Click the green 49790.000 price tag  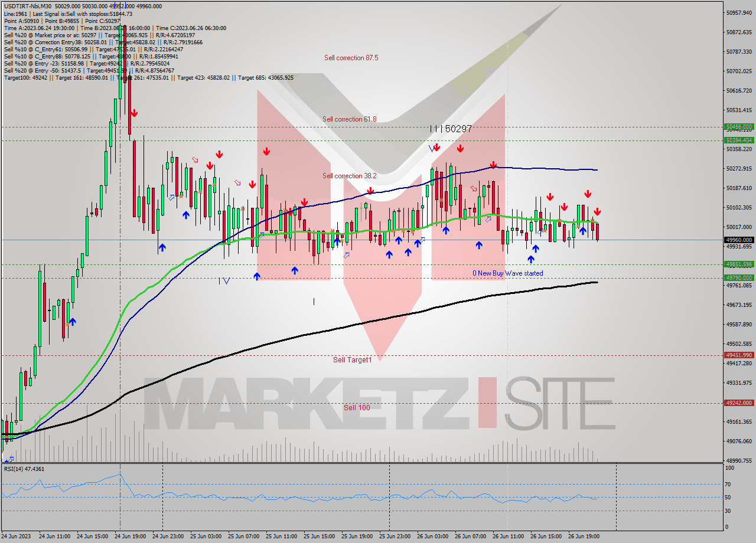[x=739, y=277]
